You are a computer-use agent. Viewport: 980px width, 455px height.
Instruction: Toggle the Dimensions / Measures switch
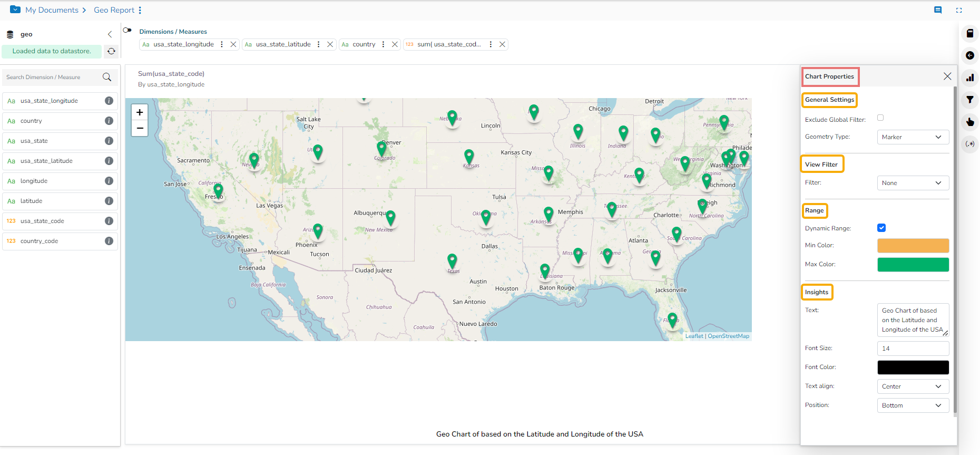click(128, 30)
